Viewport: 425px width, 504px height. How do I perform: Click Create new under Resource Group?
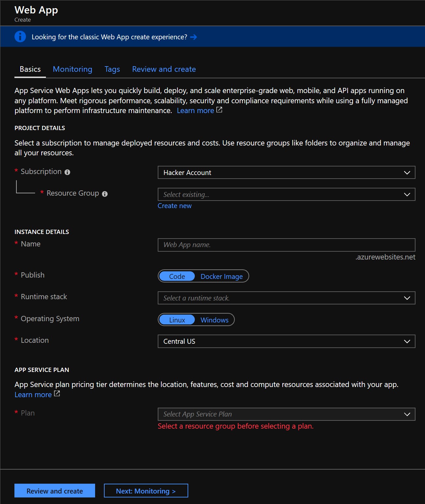(x=174, y=206)
